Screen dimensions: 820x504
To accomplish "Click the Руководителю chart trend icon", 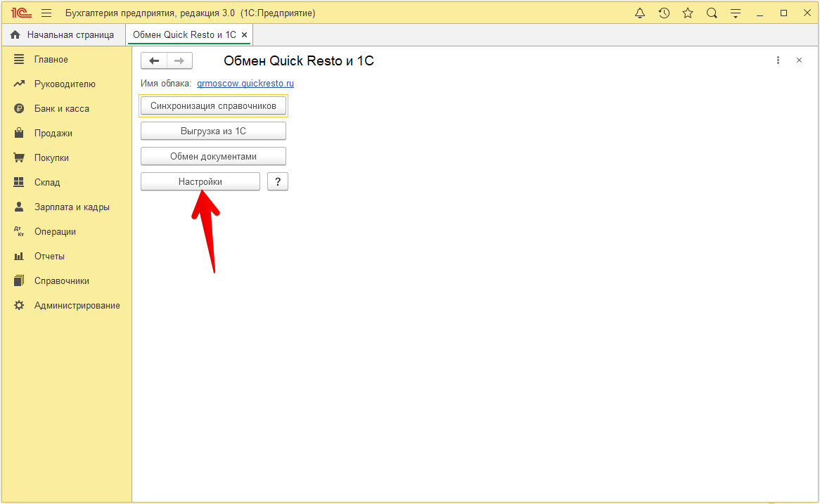I will pos(19,84).
